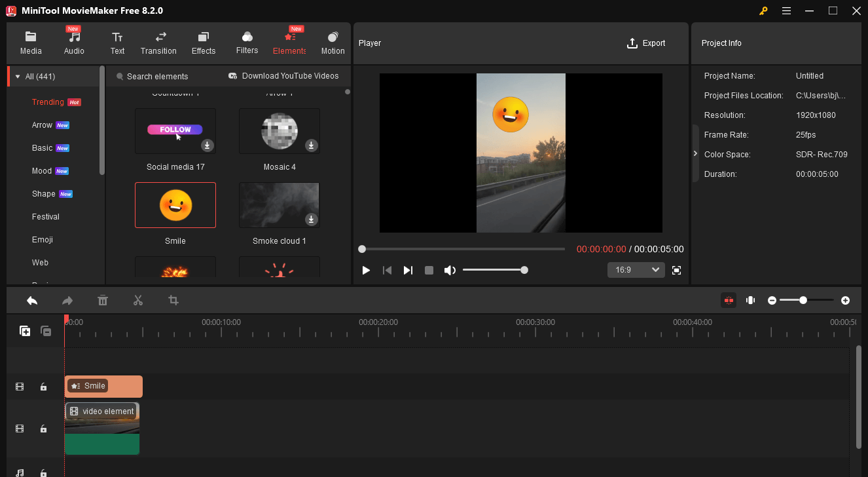The width and height of the screenshot is (868, 477).
Task: Select the video element clip
Action: pos(102,429)
